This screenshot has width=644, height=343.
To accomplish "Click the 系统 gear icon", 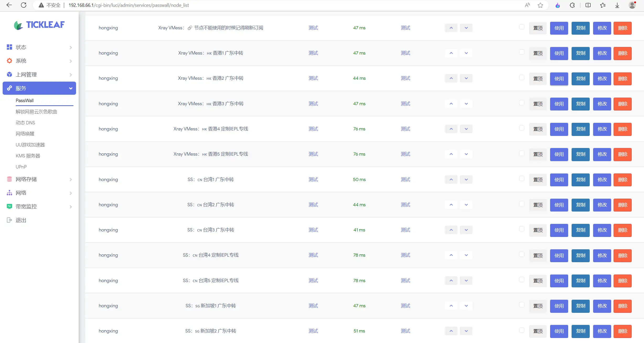I will (9, 61).
